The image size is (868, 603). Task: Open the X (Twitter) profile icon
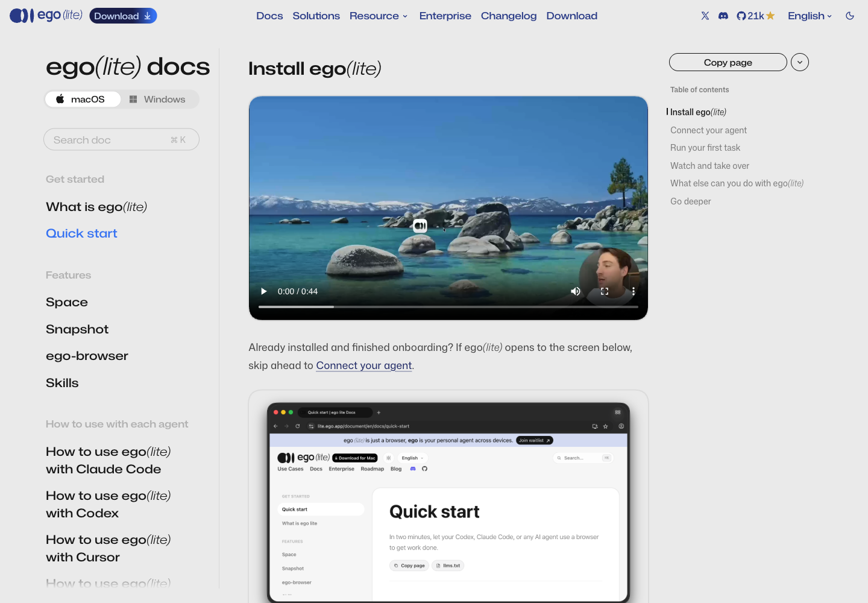point(705,16)
